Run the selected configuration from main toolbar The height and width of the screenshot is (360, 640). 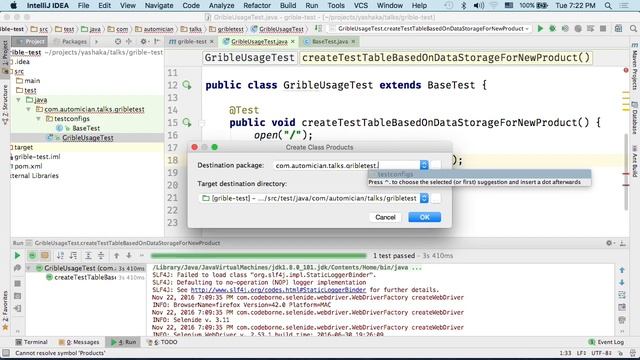pyautogui.click(x=540, y=29)
